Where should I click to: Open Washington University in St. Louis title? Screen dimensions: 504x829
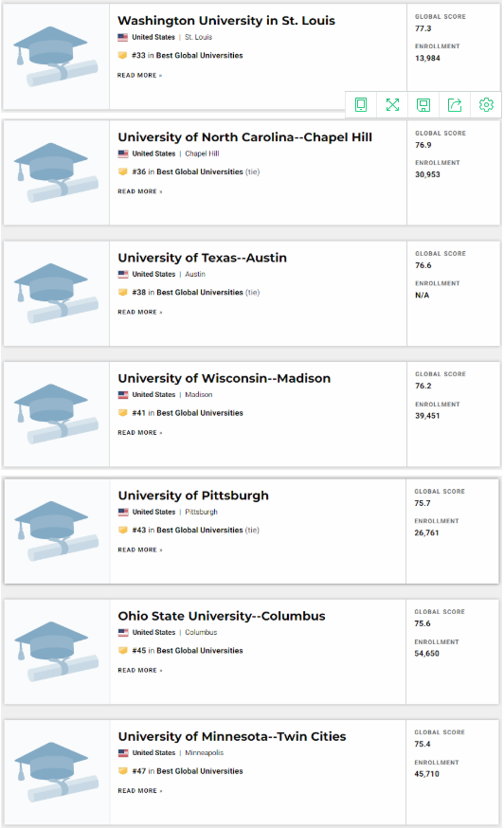[x=226, y=21]
